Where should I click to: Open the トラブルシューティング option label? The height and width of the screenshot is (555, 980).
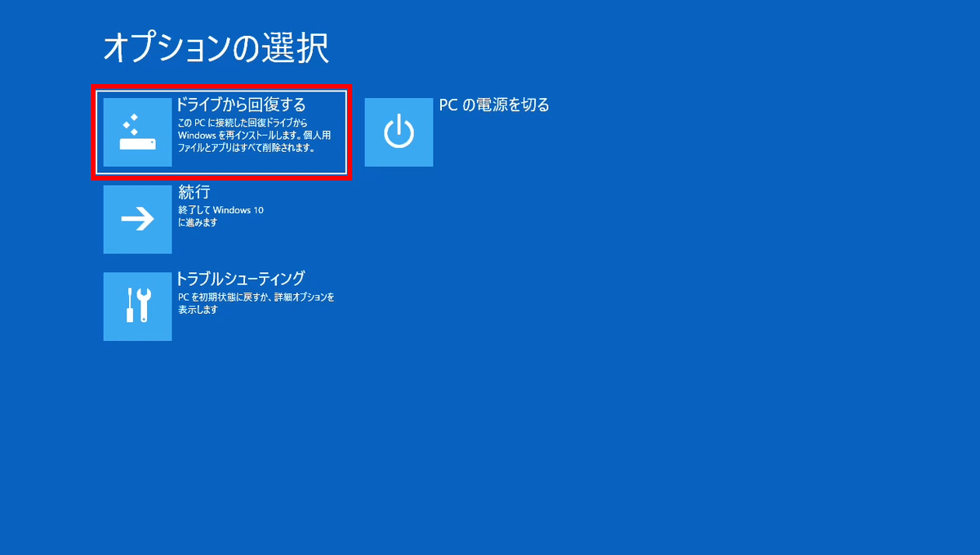[241, 279]
